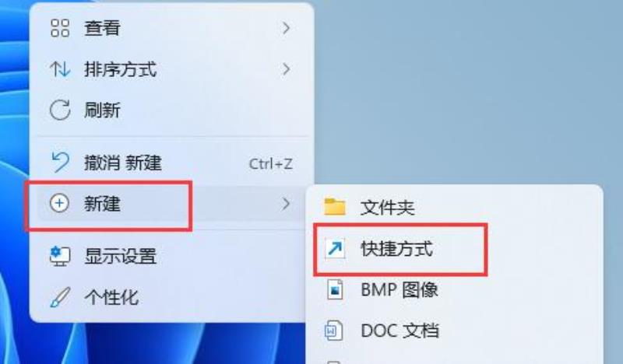The image size is (623, 364).
Task: Click the undo arrow icon beside 撤消 新建
Action: [x=60, y=163]
